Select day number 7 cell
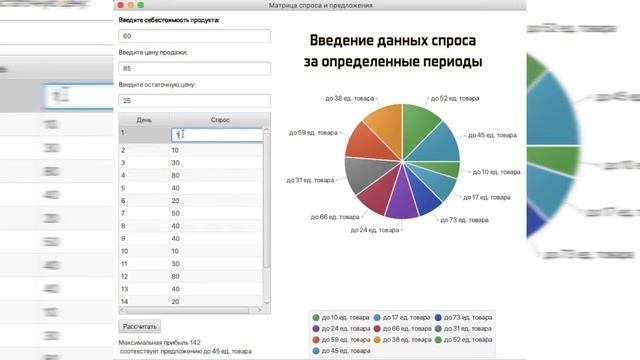 coord(144,213)
